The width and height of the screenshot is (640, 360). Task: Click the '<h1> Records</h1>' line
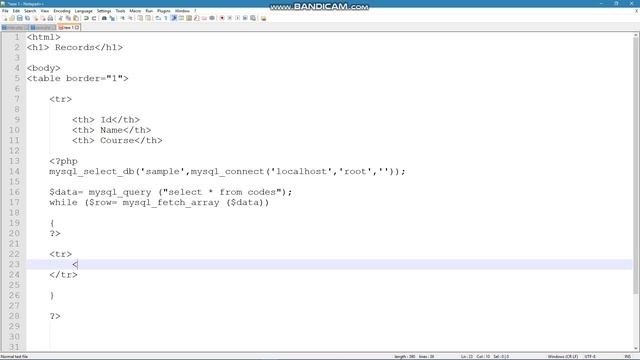point(75,47)
